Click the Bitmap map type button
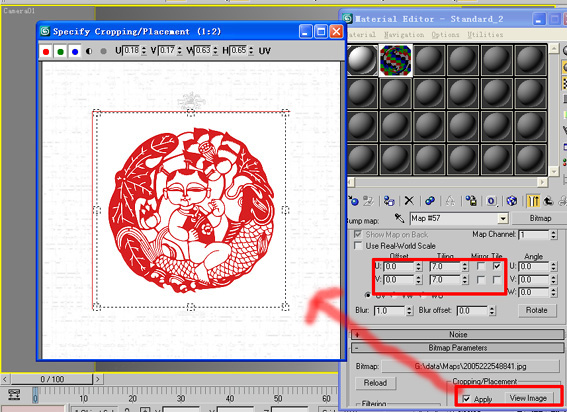This screenshot has height=412, width=567. [x=540, y=218]
